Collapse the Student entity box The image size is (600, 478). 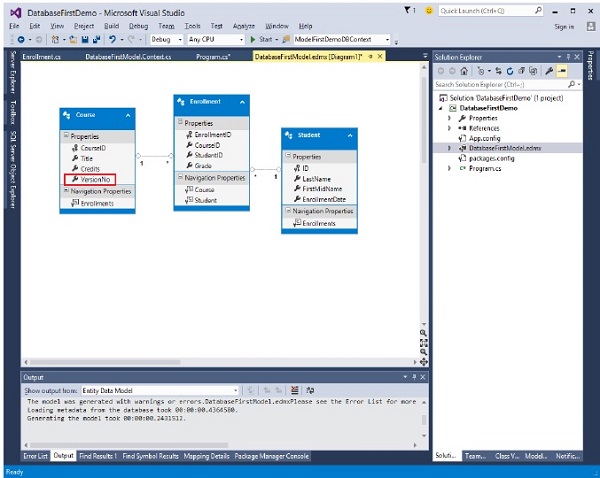point(350,135)
